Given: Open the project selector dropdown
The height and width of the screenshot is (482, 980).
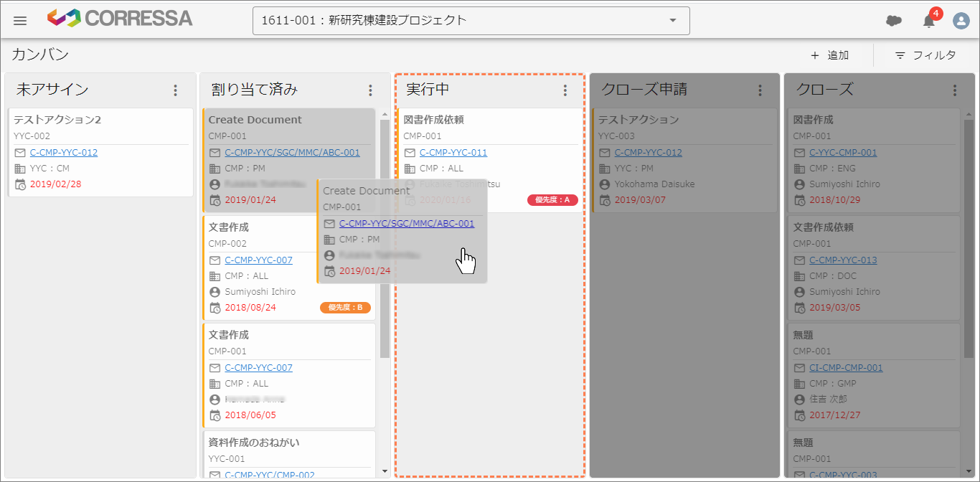Looking at the screenshot, I should 672,21.
